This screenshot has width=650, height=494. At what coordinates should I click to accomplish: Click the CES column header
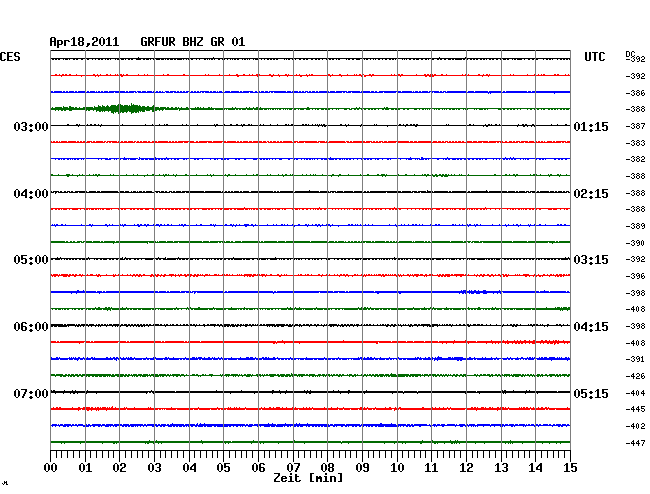(x=10, y=57)
